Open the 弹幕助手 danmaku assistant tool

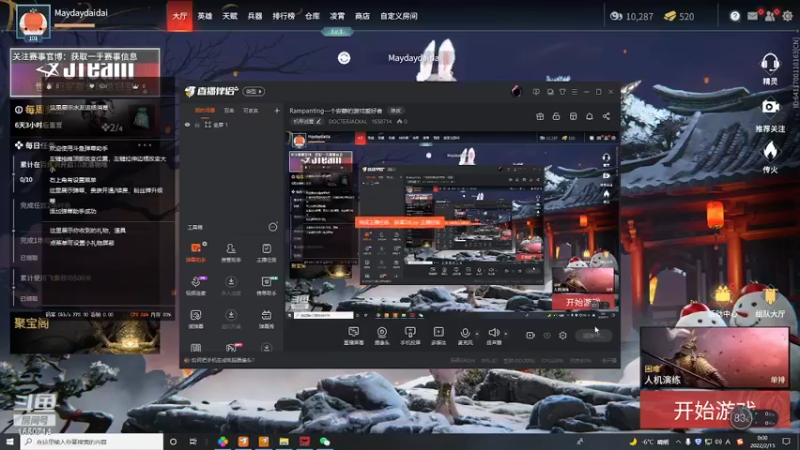point(195,252)
